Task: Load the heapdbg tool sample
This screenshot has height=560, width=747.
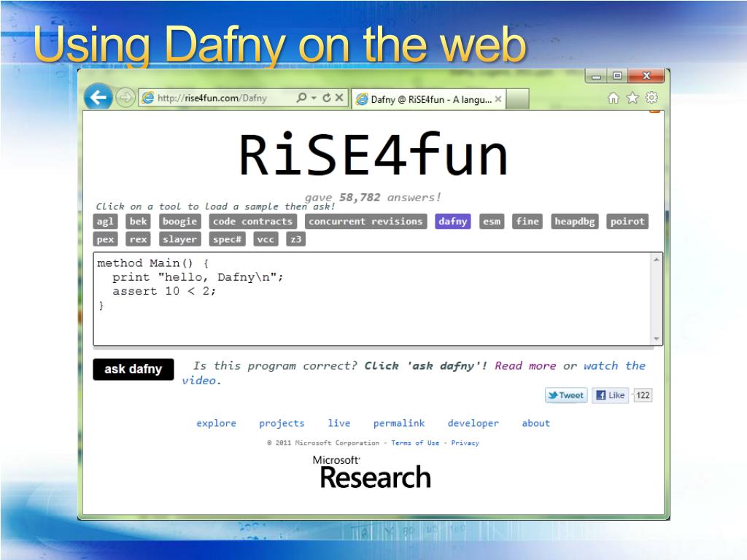Action: pyautogui.click(x=575, y=222)
